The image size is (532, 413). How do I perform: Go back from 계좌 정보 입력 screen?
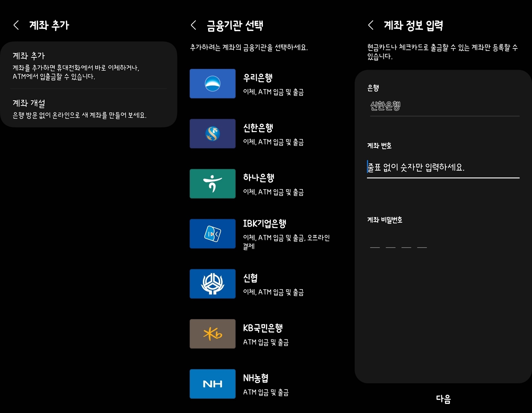pos(371,25)
